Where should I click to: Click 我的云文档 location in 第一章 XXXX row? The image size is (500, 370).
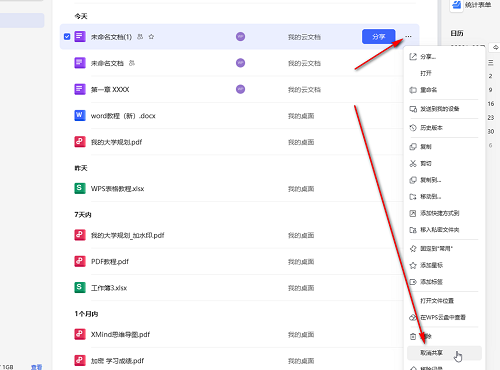point(304,90)
